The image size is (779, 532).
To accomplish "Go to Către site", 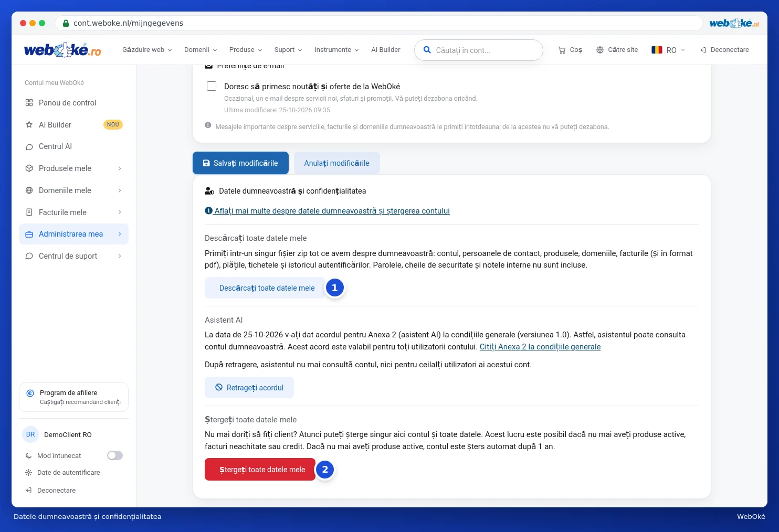I will (x=617, y=50).
